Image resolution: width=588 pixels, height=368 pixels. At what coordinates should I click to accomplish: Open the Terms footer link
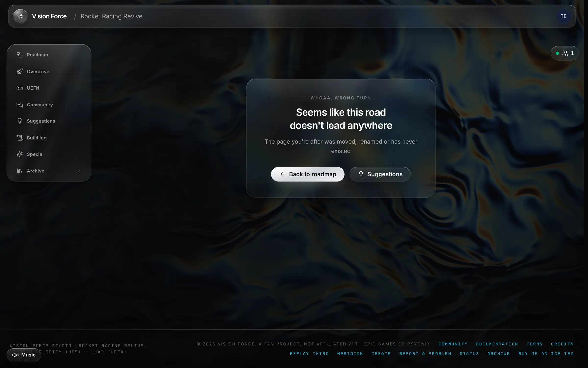click(535, 344)
